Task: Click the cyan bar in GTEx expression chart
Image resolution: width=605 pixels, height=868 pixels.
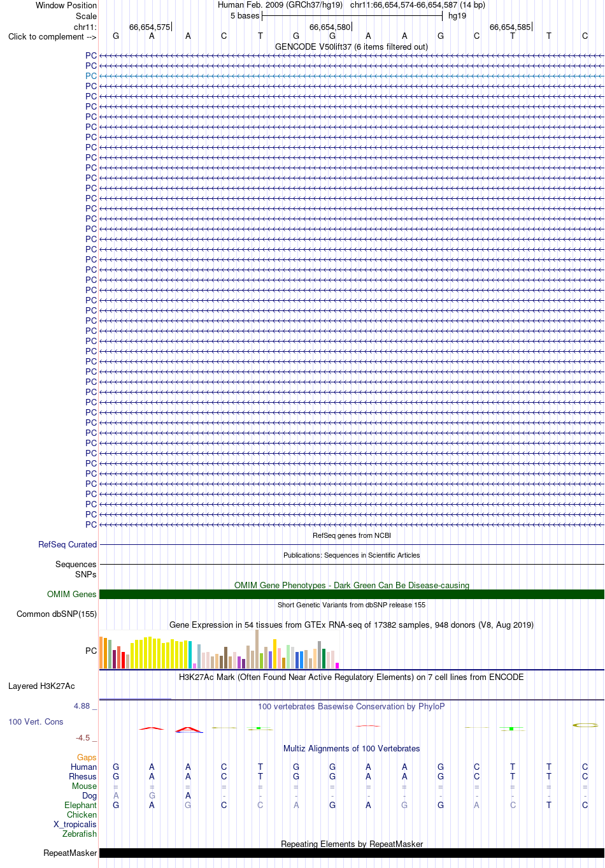Action: [x=190, y=655]
